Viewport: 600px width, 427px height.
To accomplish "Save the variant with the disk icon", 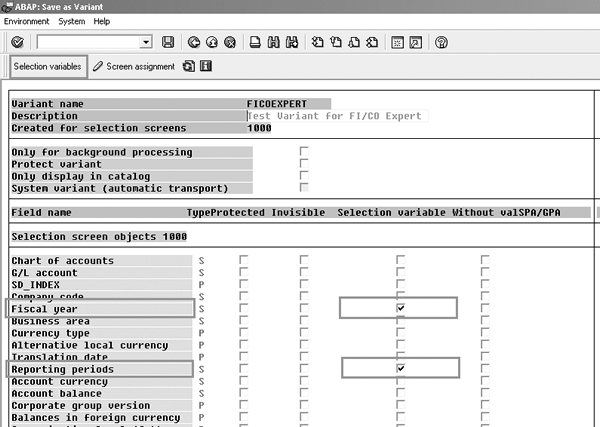I will pos(168,42).
